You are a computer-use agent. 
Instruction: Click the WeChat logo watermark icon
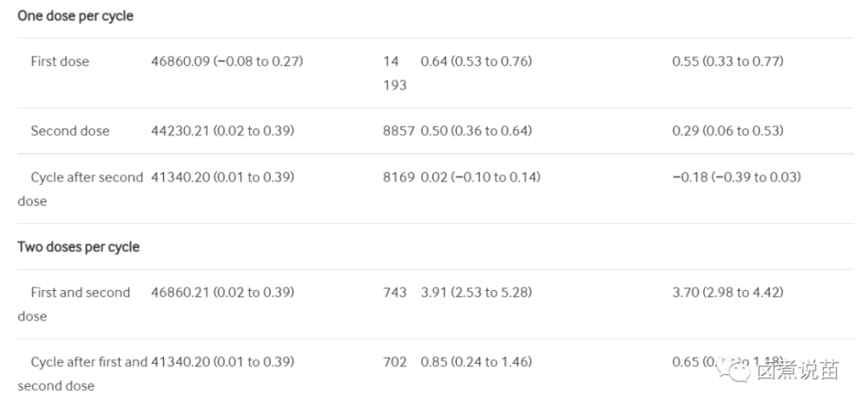[734, 369]
